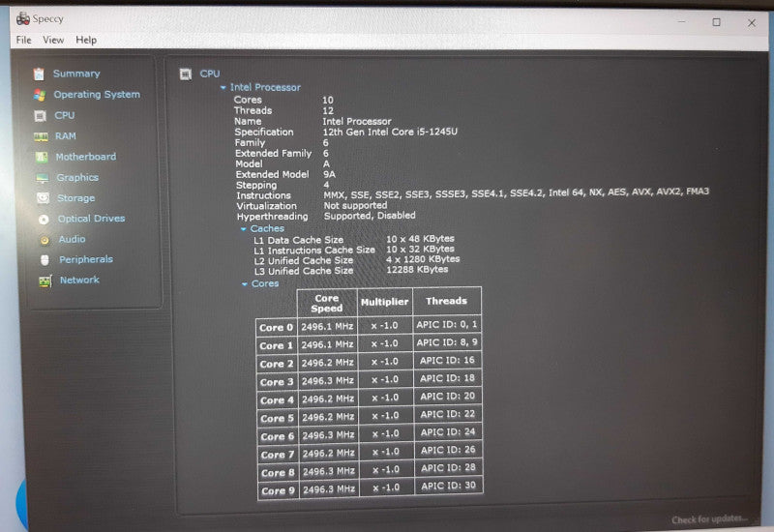This screenshot has height=532, width=774.
Task: Click the Core 7 row label
Action: (278, 455)
